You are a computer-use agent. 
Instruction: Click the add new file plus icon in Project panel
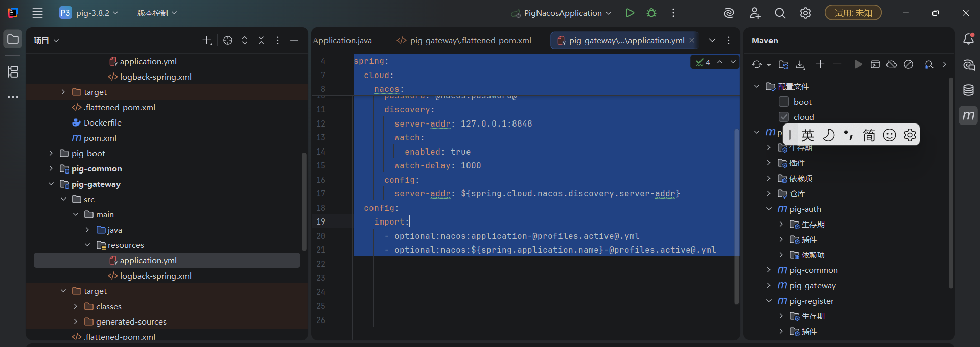pyautogui.click(x=207, y=40)
